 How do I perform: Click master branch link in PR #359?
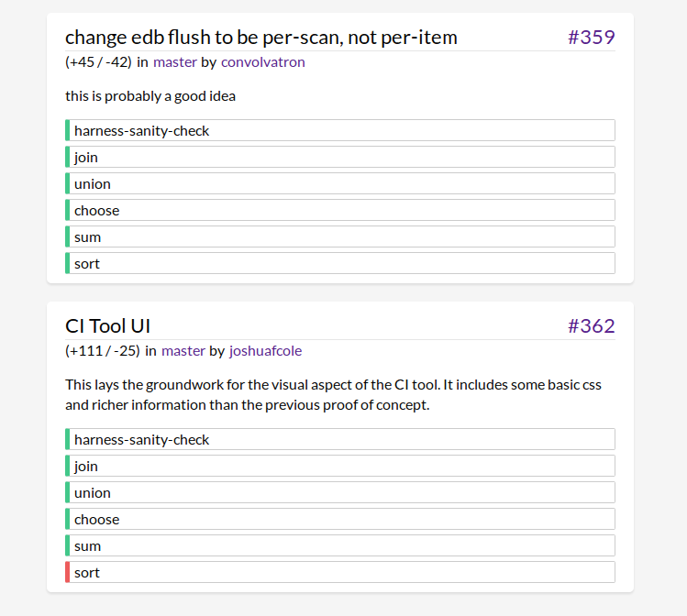point(174,62)
